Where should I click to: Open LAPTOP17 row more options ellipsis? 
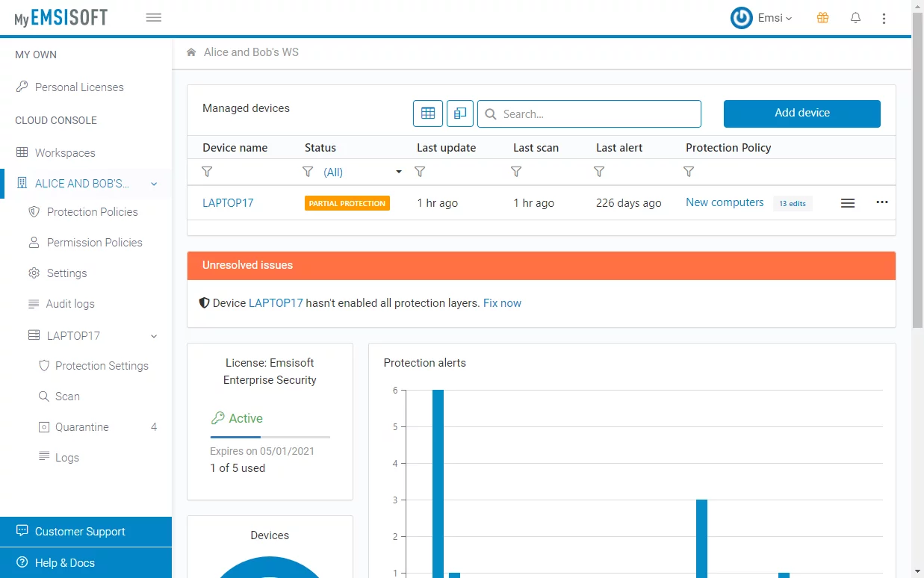click(882, 202)
